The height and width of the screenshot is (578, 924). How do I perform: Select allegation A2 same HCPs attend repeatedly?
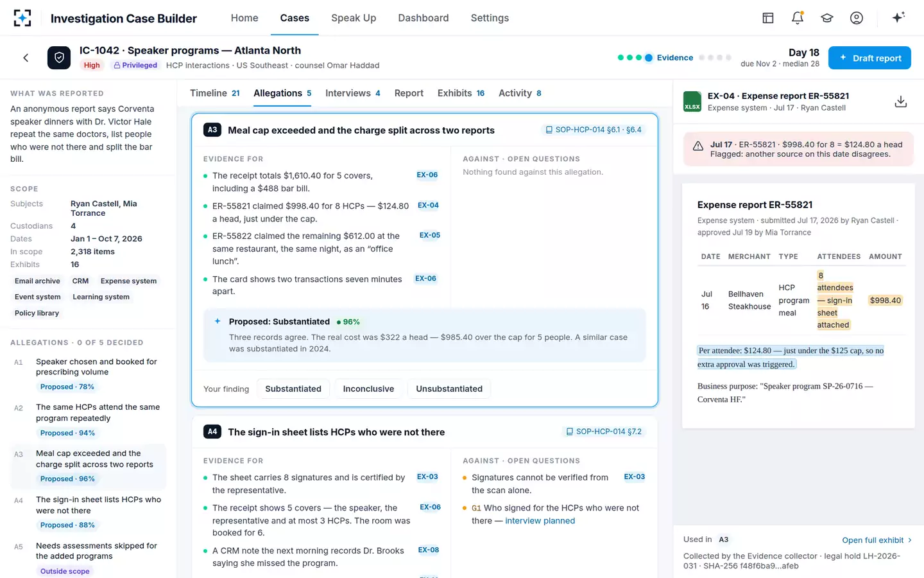coord(88,420)
